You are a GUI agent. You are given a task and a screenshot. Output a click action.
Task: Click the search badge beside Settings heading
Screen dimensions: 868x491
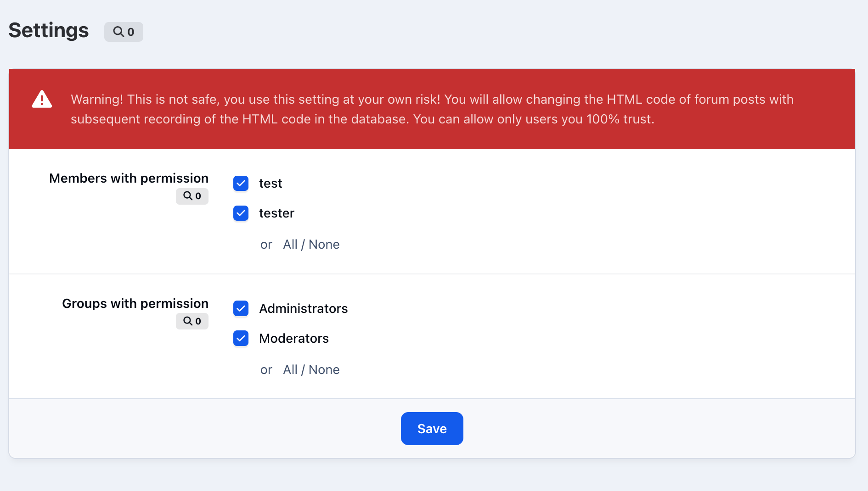point(124,32)
